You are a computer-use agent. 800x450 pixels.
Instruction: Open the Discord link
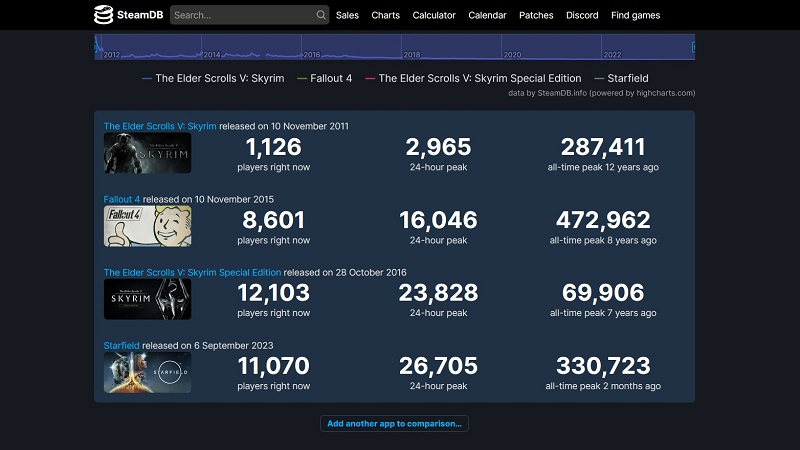(x=582, y=15)
